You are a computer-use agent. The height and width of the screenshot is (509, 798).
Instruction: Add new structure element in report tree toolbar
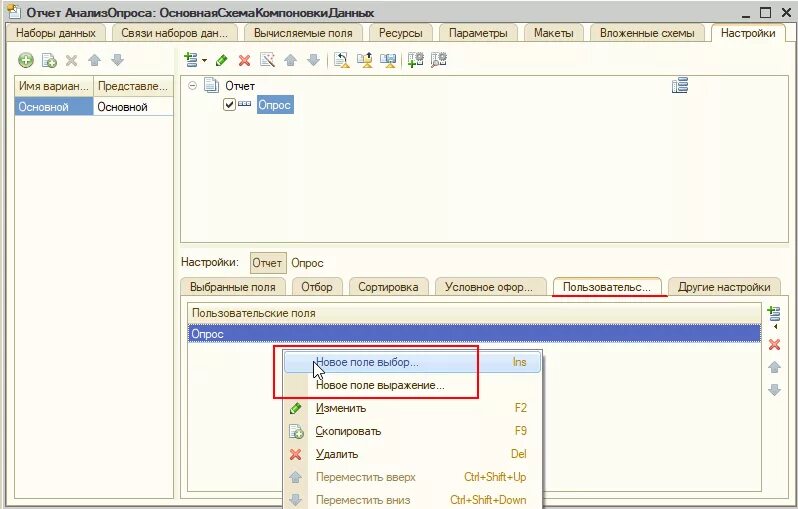[x=191, y=60]
